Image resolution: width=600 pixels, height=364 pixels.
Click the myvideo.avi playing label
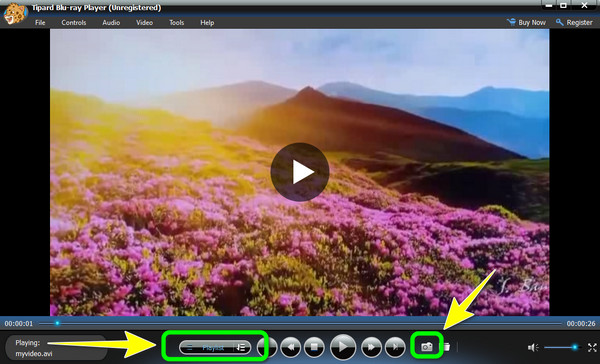34,354
